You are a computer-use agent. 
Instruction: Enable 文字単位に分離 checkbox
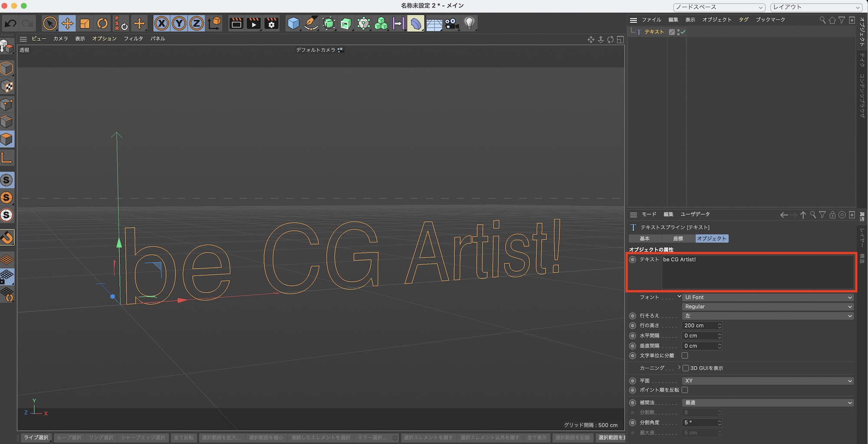tap(685, 355)
